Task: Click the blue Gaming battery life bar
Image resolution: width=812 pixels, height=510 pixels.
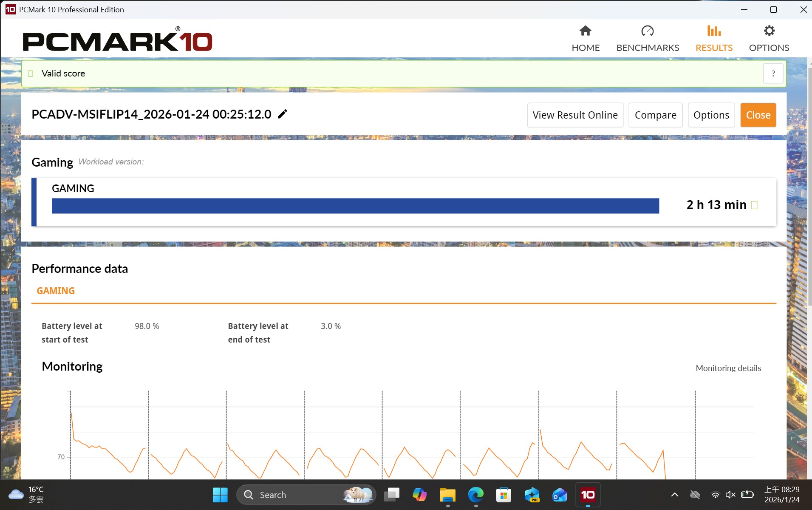Action: (x=355, y=206)
